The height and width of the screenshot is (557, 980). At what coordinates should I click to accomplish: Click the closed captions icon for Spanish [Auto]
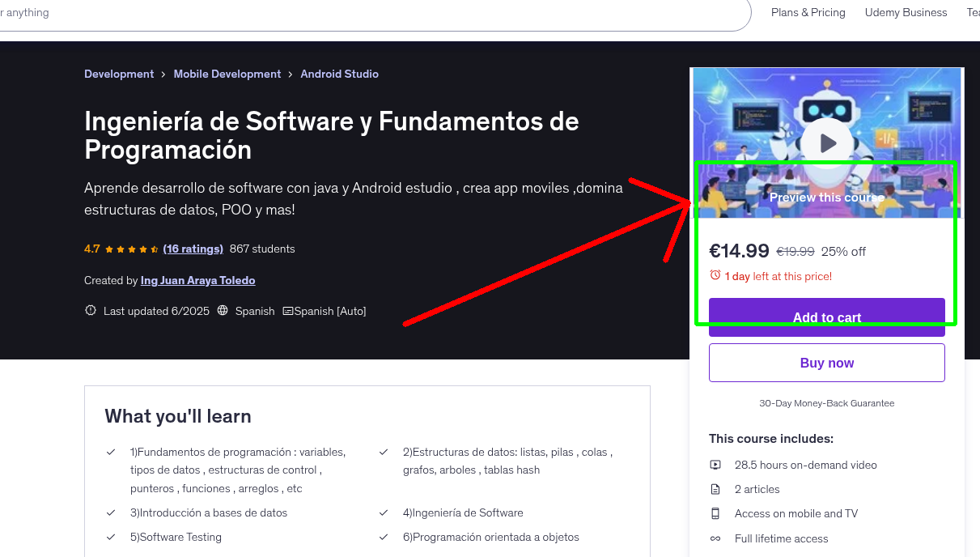click(x=287, y=311)
